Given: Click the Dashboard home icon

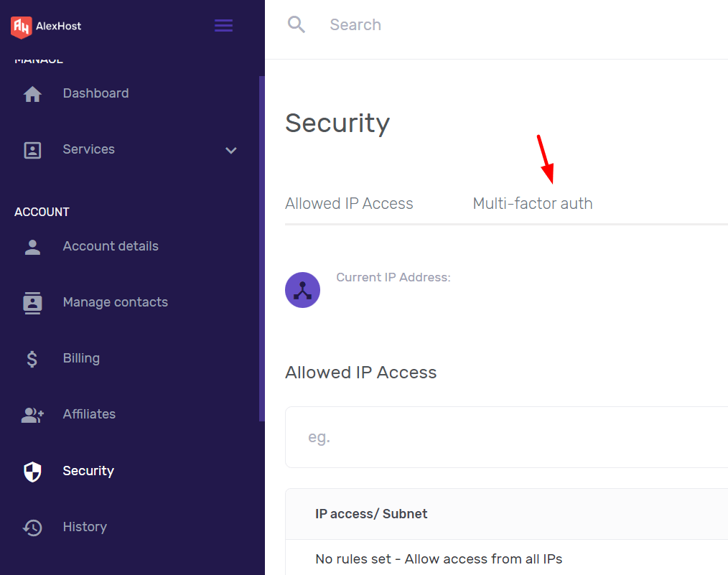Looking at the screenshot, I should 32,94.
